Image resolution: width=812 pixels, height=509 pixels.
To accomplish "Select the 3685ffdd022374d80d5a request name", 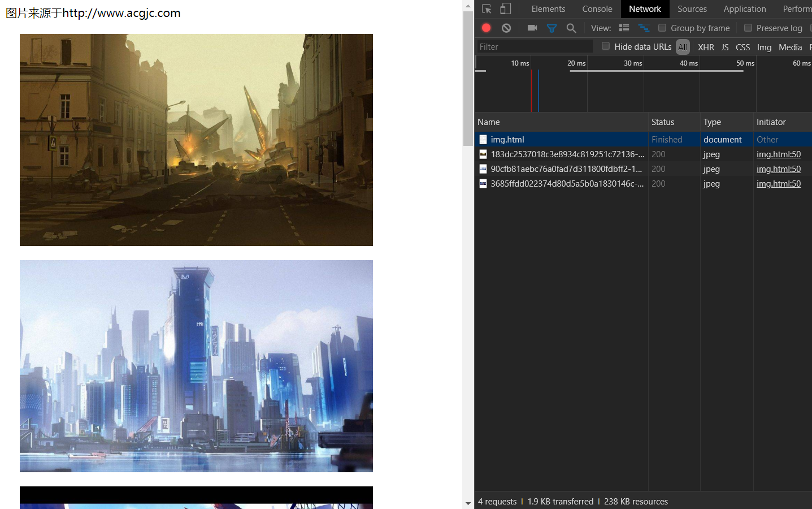I will [x=567, y=183].
